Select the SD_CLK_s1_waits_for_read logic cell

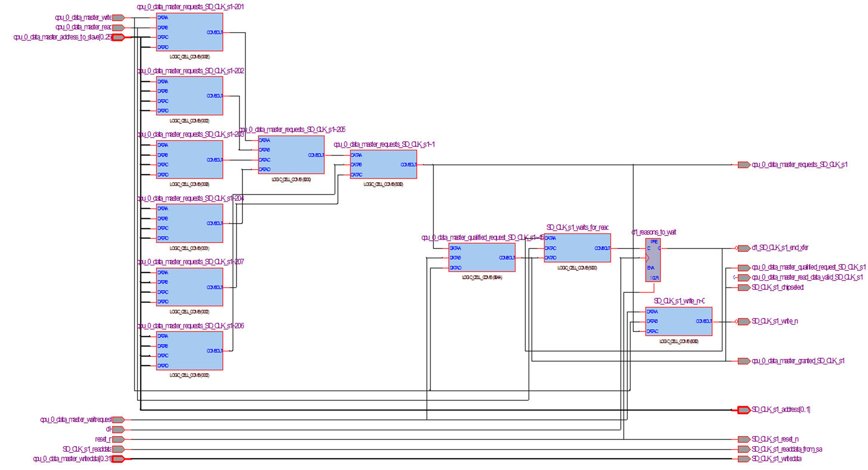(577, 248)
